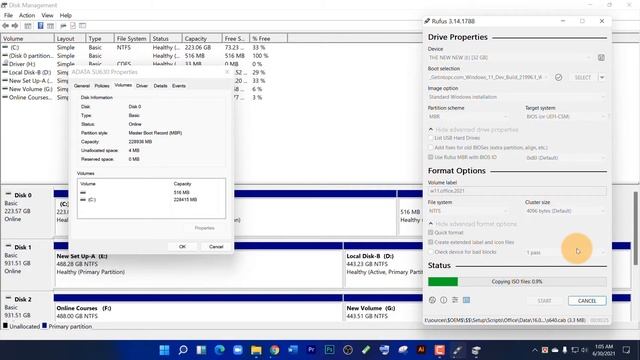640x360 pixels.
Task: Open the Device dropdown in Rufus
Action: click(x=511, y=58)
